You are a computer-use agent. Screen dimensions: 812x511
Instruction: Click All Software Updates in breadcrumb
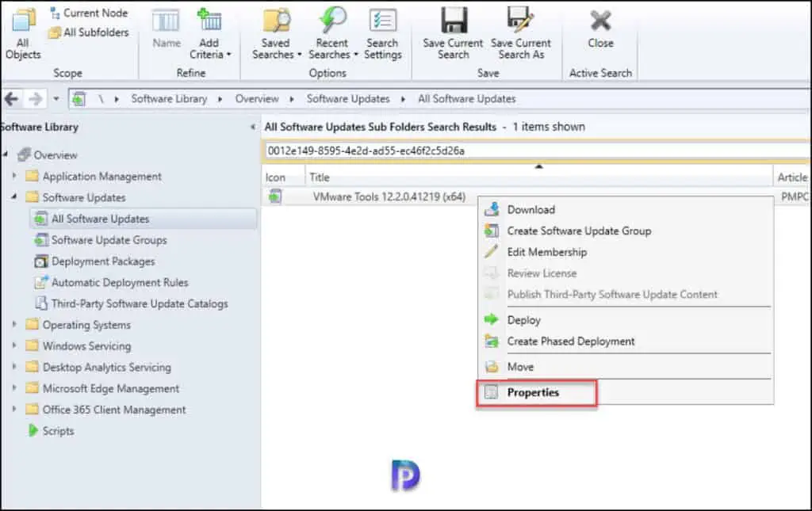tap(466, 99)
